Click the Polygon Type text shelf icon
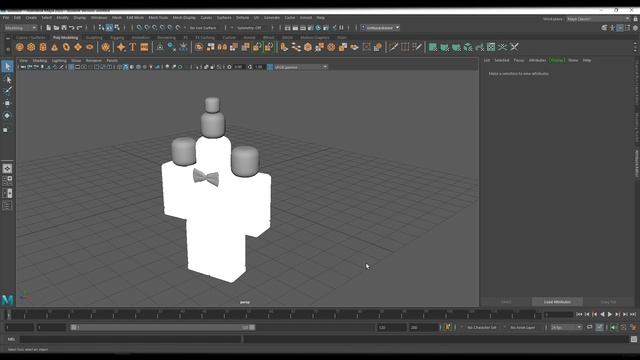 click(x=133, y=47)
